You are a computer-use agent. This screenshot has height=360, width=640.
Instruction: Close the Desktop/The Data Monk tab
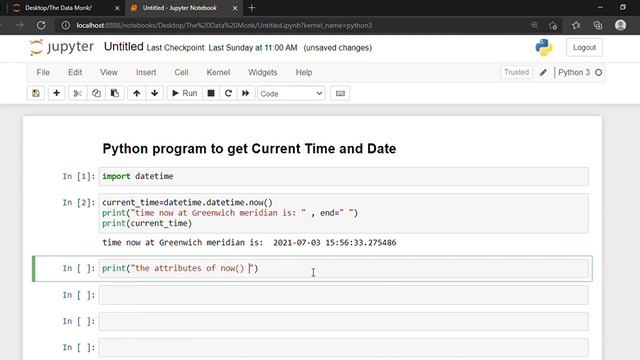coord(117,8)
